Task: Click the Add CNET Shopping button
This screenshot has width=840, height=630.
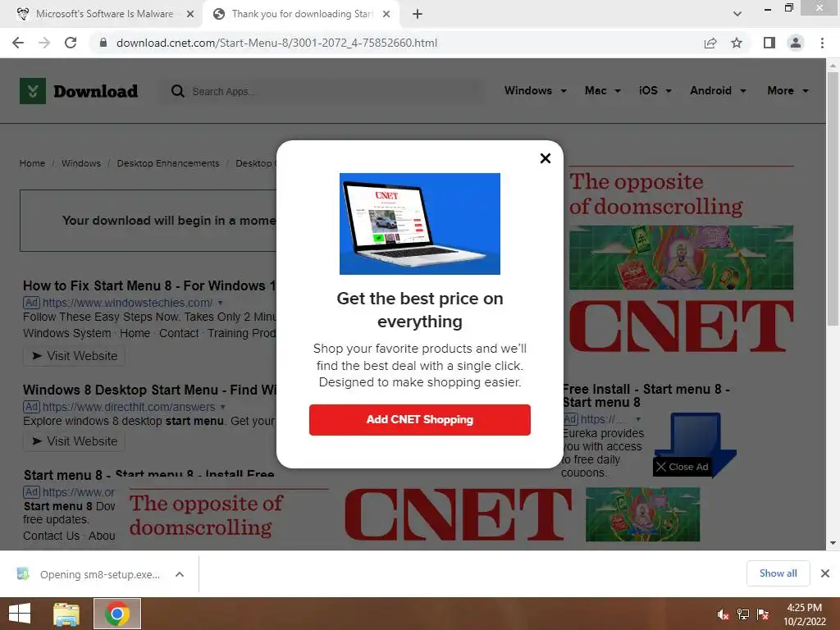Action: 419,419
